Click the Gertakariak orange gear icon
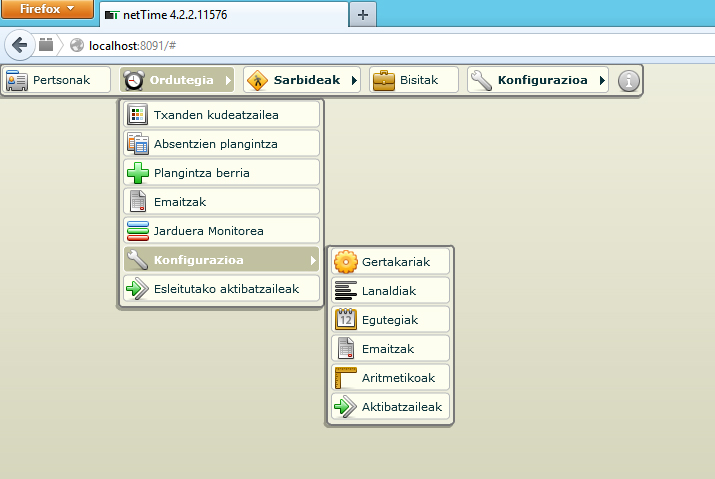The image size is (715, 479). point(346,262)
